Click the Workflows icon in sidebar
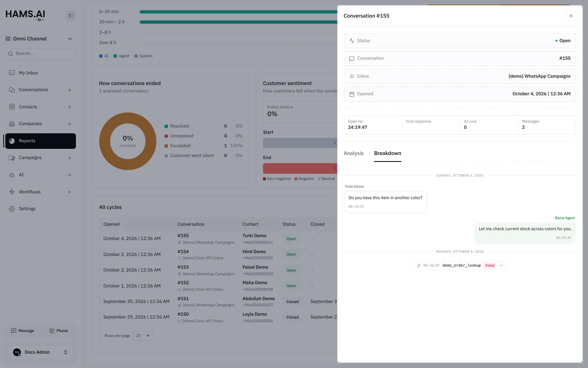The height and width of the screenshot is (368, 588). tap(12, 192)
